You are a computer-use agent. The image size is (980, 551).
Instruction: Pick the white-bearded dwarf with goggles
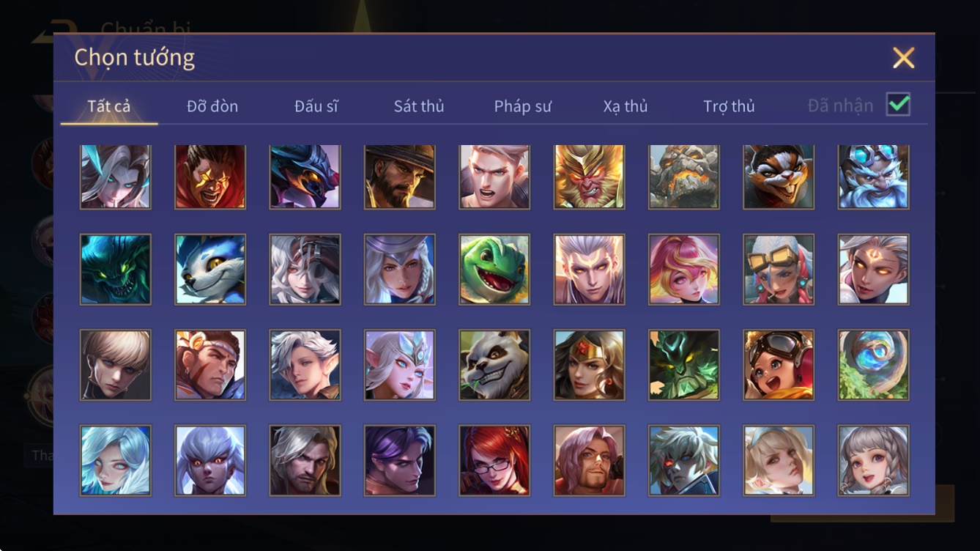(874, 176)
